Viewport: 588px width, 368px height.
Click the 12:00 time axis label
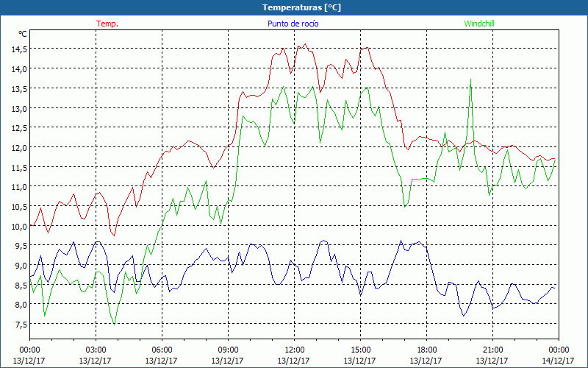coord(294,350)
